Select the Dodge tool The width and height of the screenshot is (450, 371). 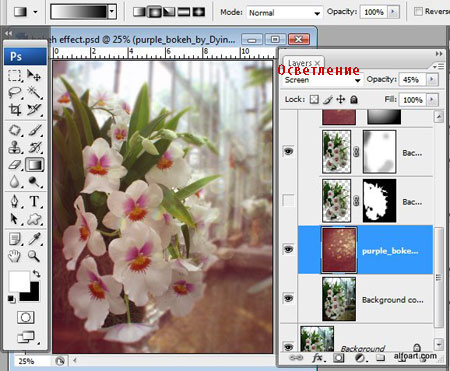(x=34, y=182)
